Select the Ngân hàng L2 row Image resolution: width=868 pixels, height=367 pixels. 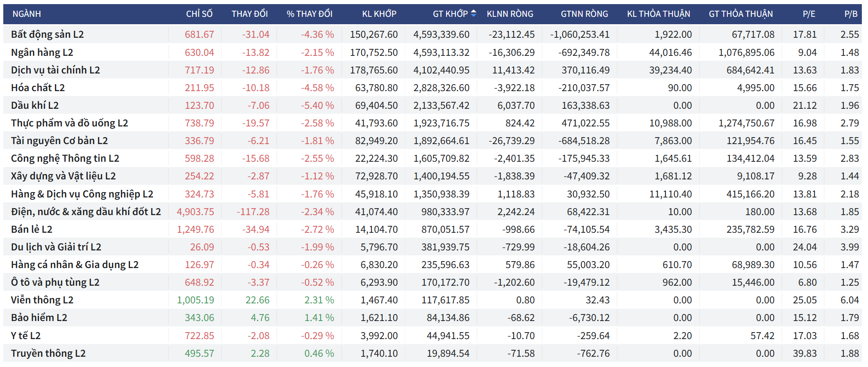pyautogui.click(x=42, y=53)
